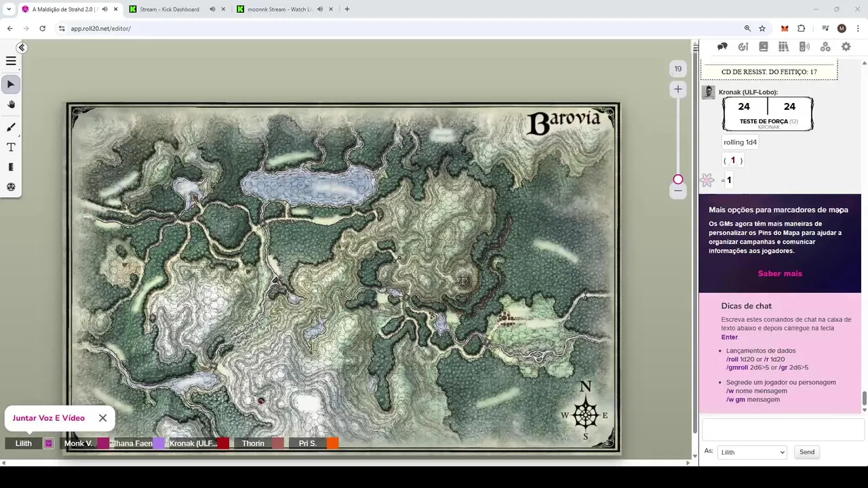Click the TESTE DE FORÇA roll label
868x488 pixels.
point(764,121)
